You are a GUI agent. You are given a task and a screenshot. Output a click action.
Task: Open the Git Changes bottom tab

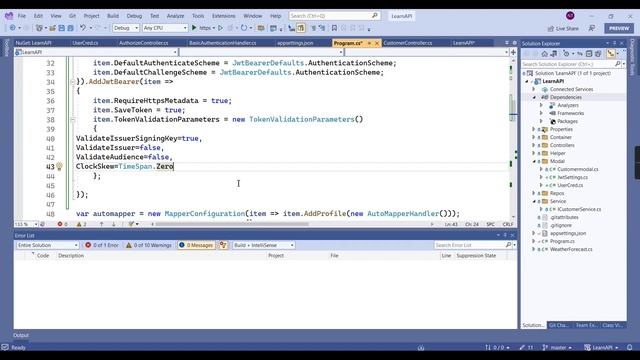coord(558,325)
